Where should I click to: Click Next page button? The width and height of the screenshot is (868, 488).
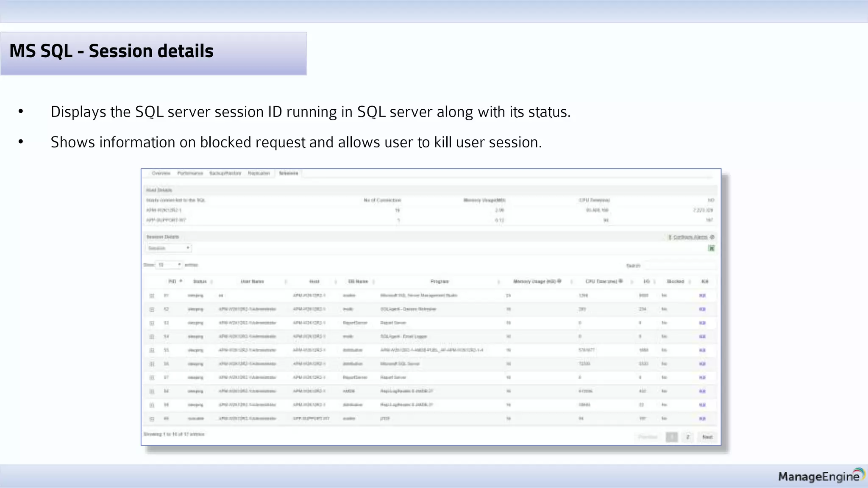coord(707,437)
